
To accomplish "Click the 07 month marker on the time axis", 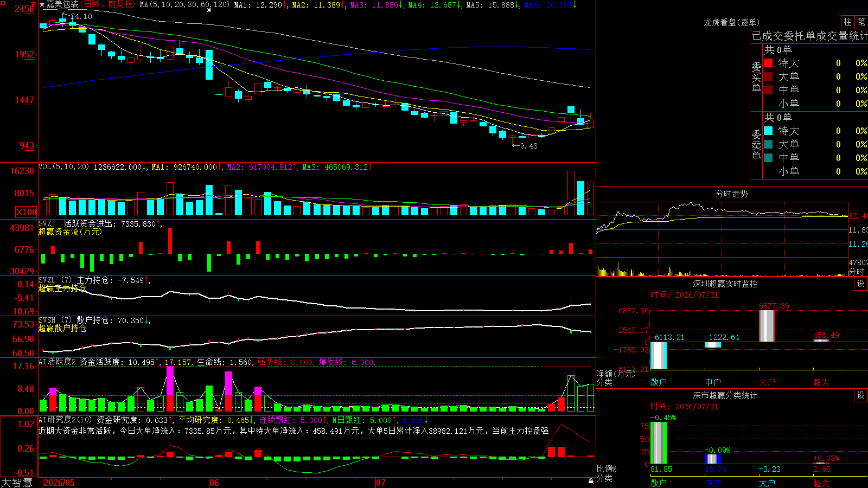I will [381, 483].
